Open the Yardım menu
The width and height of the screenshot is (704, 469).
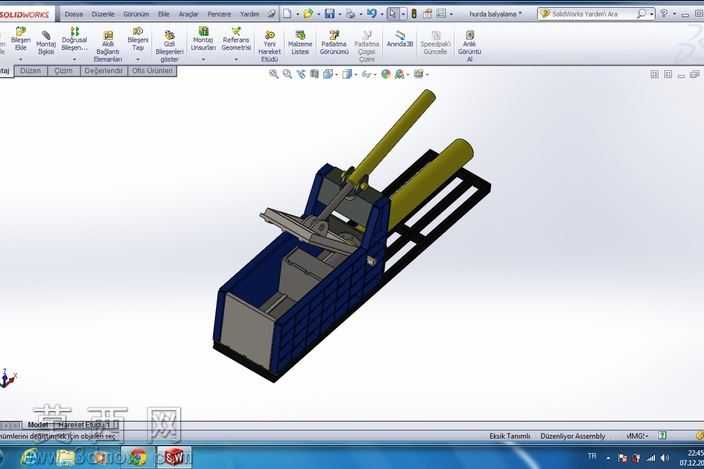pos(249,14)
